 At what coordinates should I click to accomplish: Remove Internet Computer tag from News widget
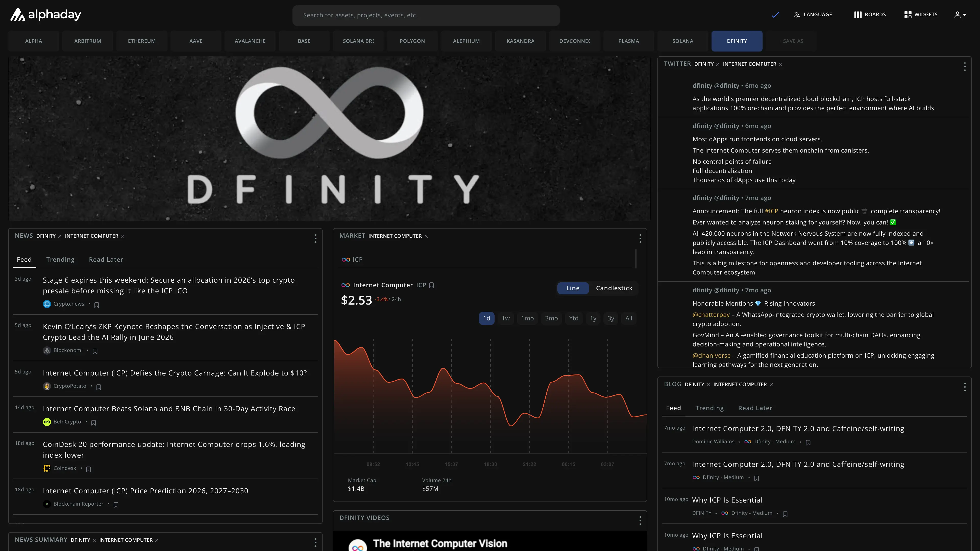122,236
